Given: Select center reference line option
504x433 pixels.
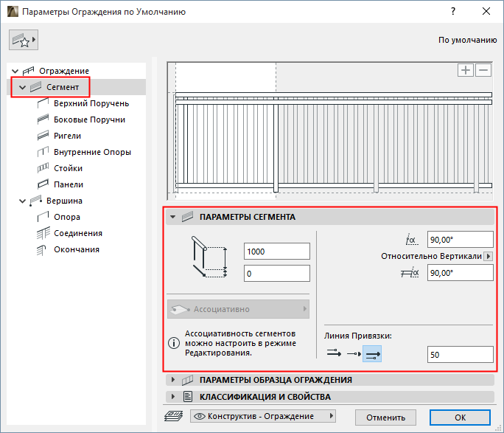Looking at the screenshot, I should point(354,354).
